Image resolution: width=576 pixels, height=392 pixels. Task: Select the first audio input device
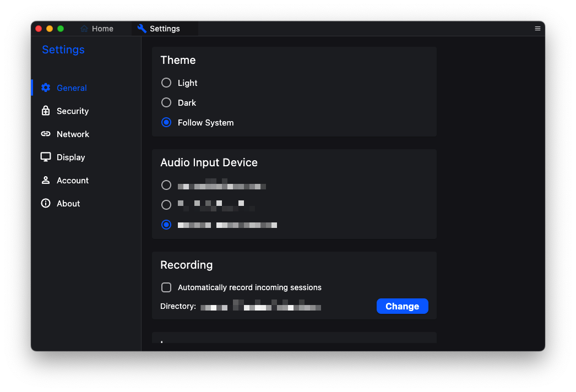coord(166,185)
